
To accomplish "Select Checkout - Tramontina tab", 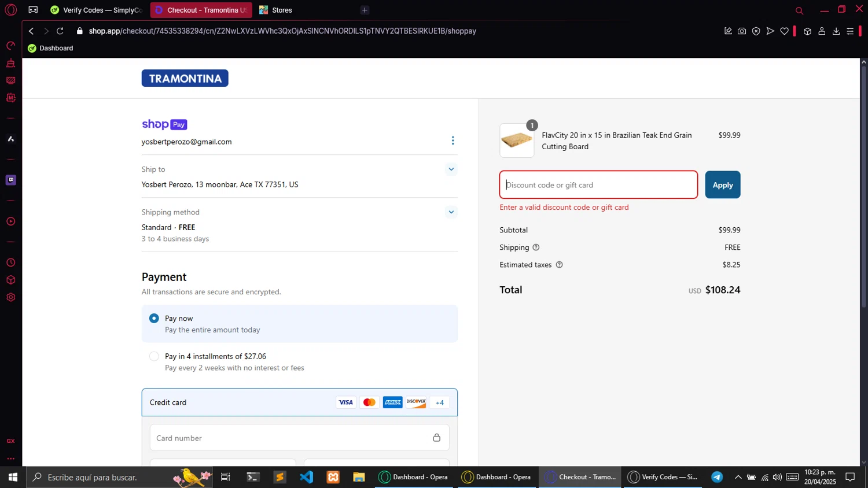I will point(201,10).
